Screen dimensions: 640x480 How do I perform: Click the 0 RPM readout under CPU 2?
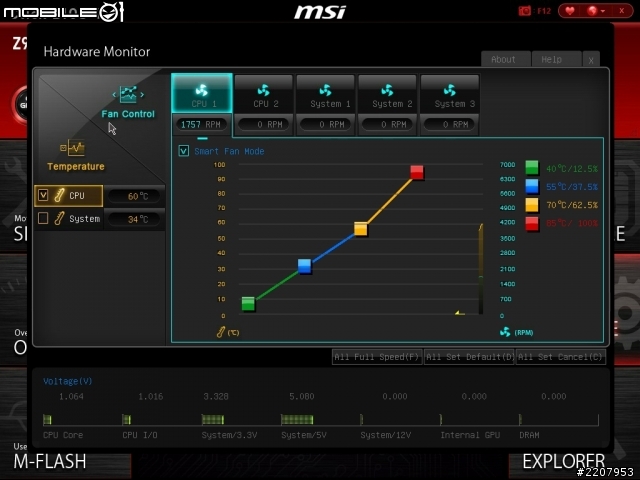(264, 124)
